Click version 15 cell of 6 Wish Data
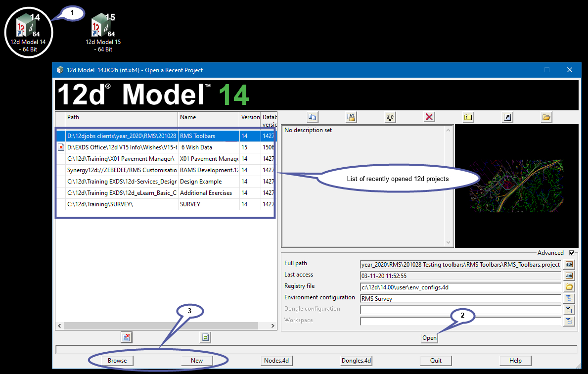The width and height of the screenshot is (588, 374). pos(250,147)
